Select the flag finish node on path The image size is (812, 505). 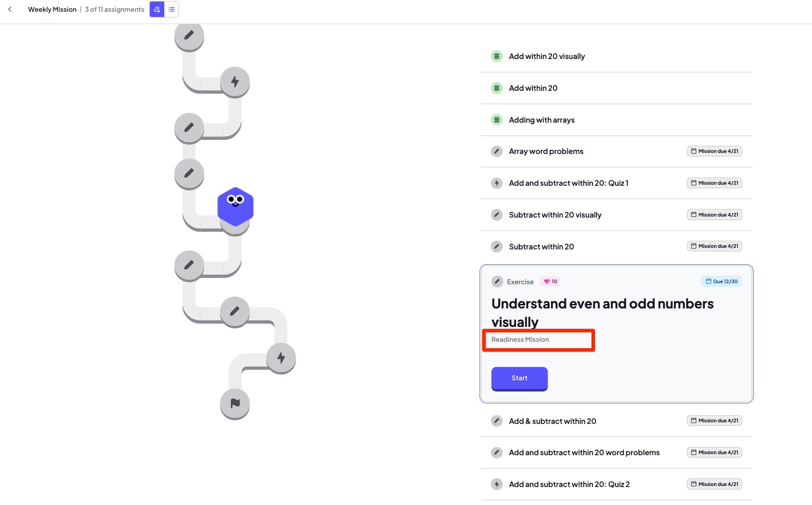(235, 403)
